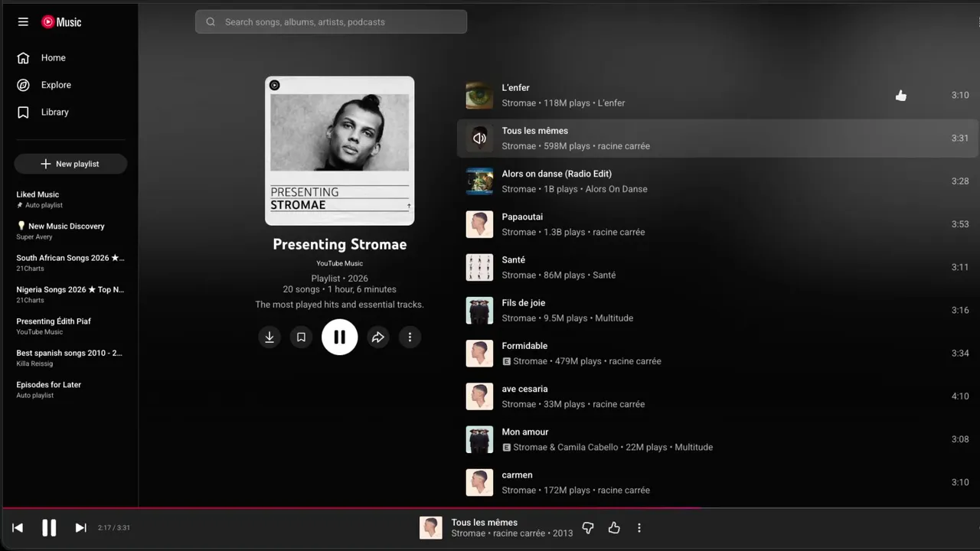Skip to next track
The image size is (980, 551).
pos(80,527)
